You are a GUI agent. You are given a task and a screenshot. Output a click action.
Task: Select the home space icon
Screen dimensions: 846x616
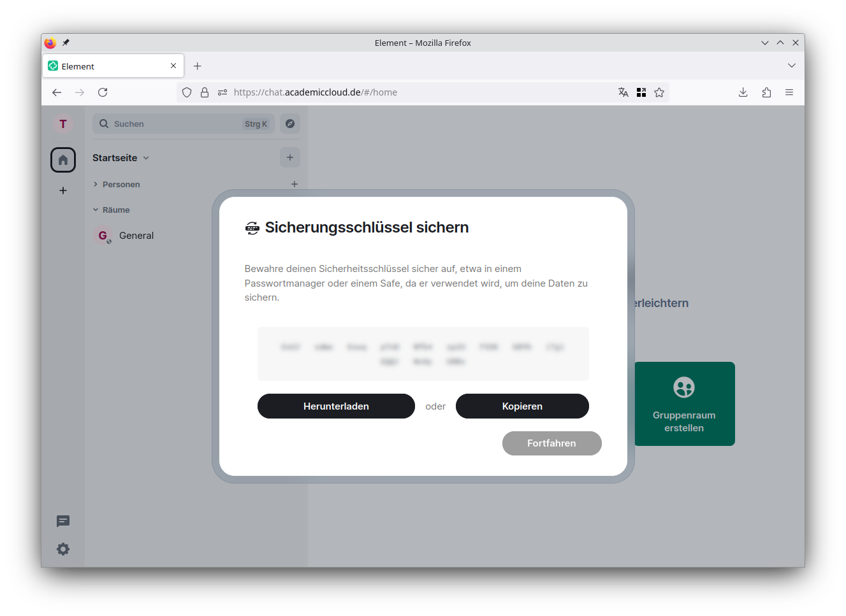coord(63,160)
